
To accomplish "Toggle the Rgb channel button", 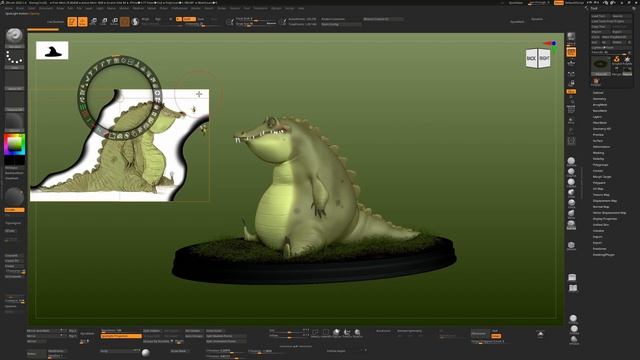I will 158,19.
